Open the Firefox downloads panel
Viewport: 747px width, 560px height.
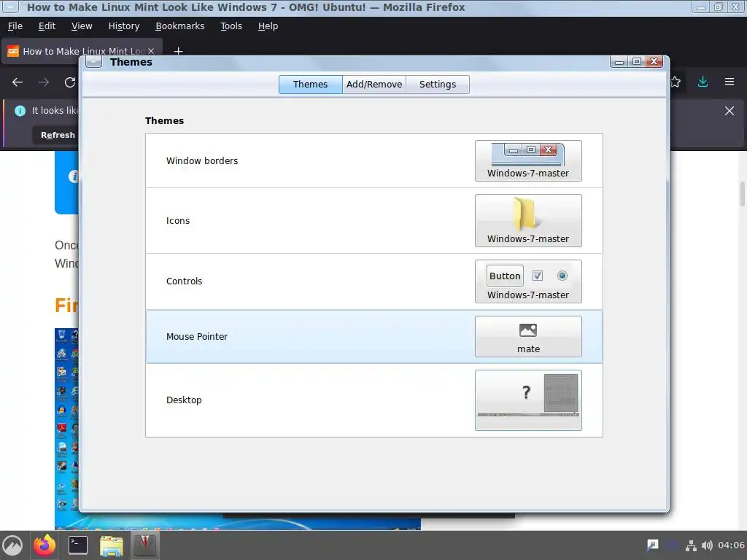pyautogui.click(x=703, y=82)
